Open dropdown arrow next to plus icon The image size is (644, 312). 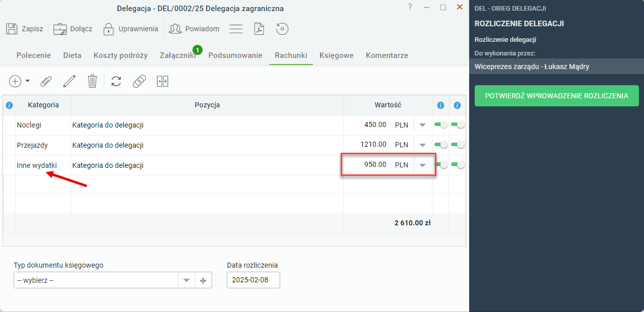(27, 81)
